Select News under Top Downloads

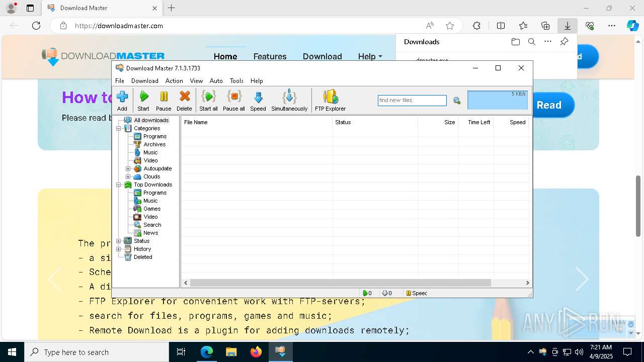point(150,233)
